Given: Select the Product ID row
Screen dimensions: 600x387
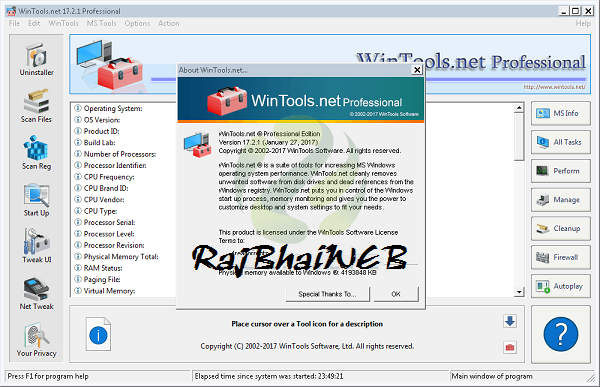Looking at the screenshot, I should (96, 131).
